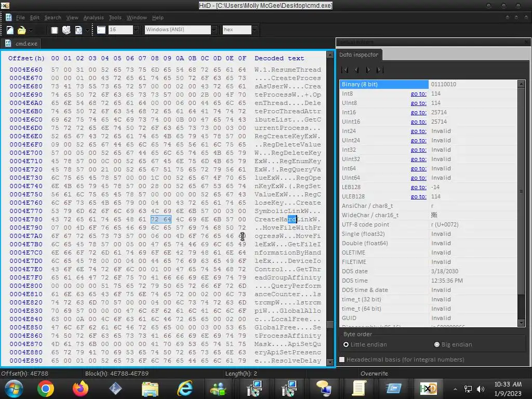Click the Open disk toolbar icon
The width and height of the screenshot is (532, 399).
tap(66, 30)
